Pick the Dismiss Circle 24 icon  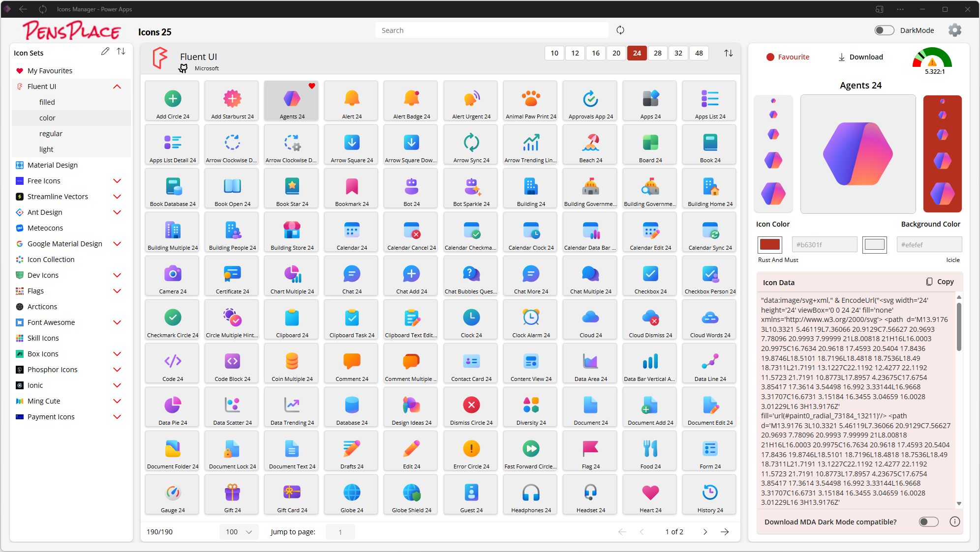471,407
